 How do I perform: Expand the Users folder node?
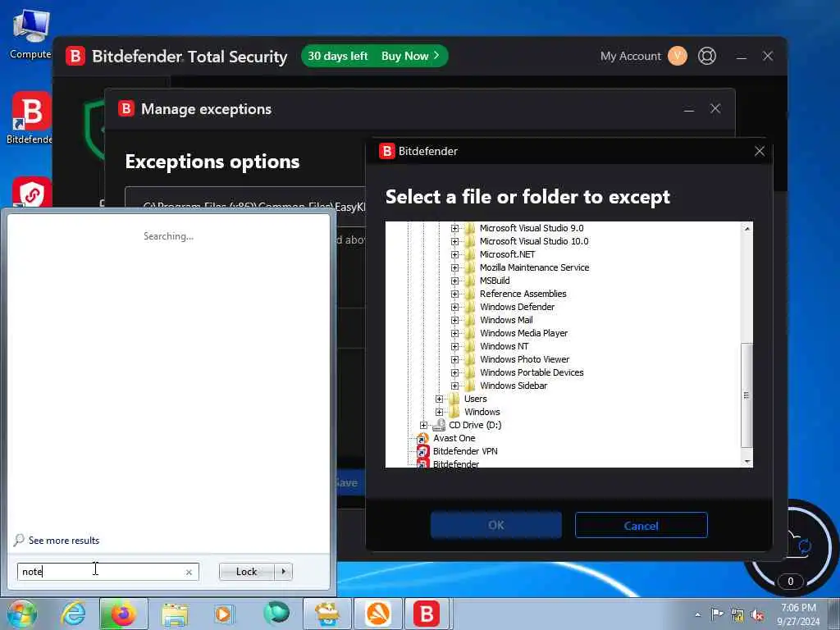tap(440, 399)
